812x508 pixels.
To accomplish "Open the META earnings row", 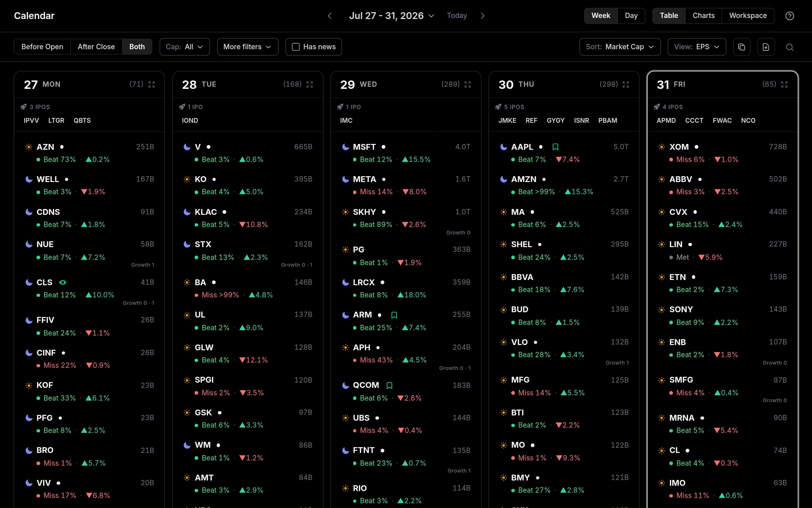I will pyautogui.click(x=406, y=185).
